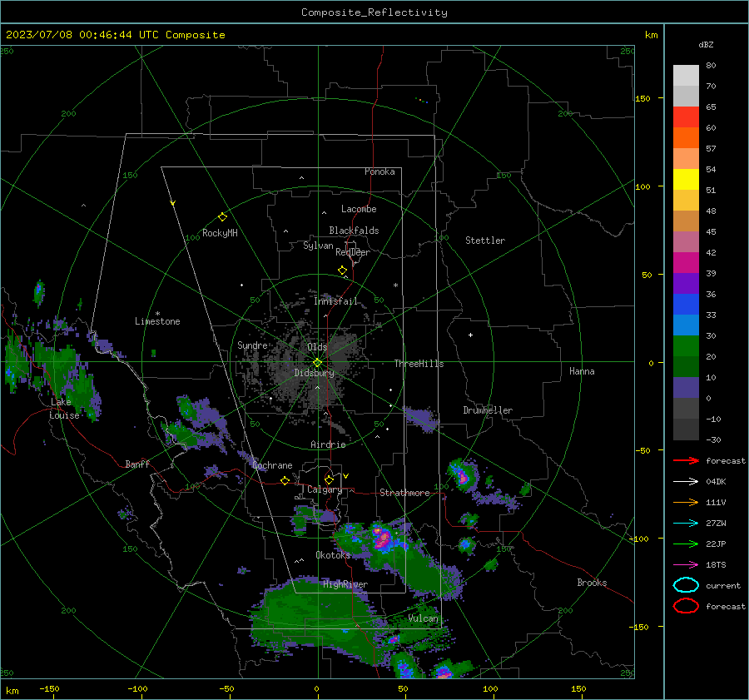Image resolution: width=749 pixels, height=700 pixels.
Task: Click the yellow diamond marker near RockyMH
Action: pyautogui.click(x=222, y=217)
